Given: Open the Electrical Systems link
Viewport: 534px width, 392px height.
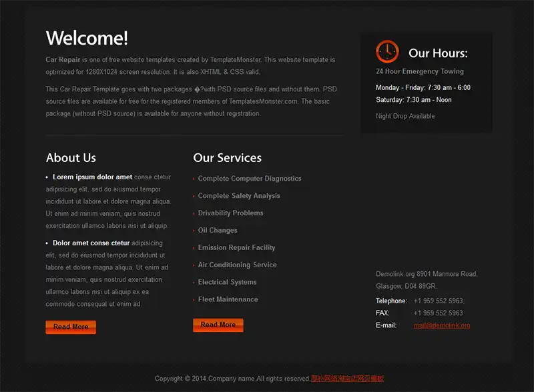Looking at the screenshot, I should click(227, 283).
